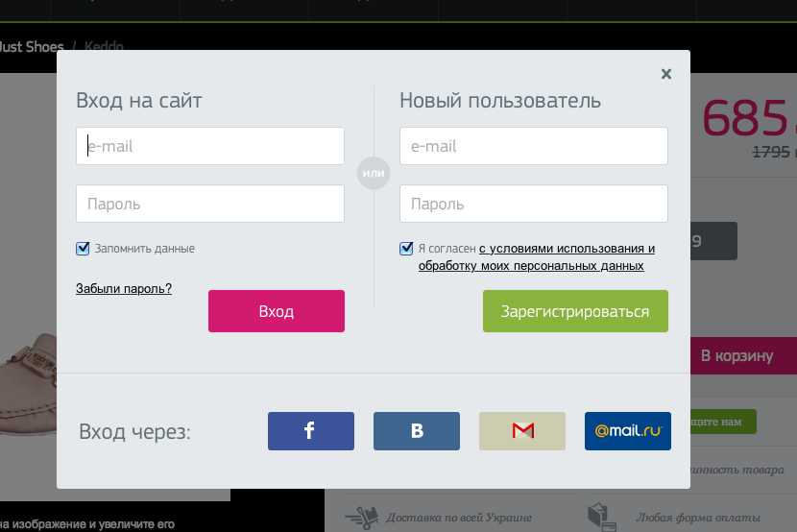797x532 pixels.
Task: Sign in with the VK icon
Action: pos(417,431)
